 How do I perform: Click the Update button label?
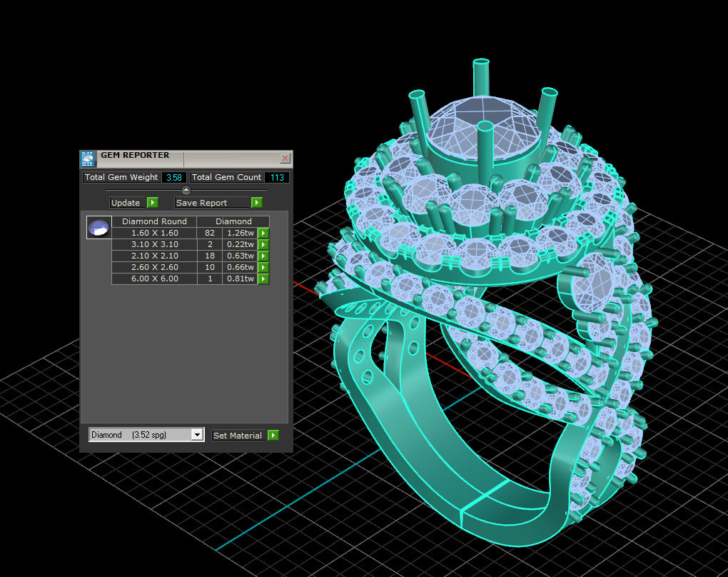(126, 203)
